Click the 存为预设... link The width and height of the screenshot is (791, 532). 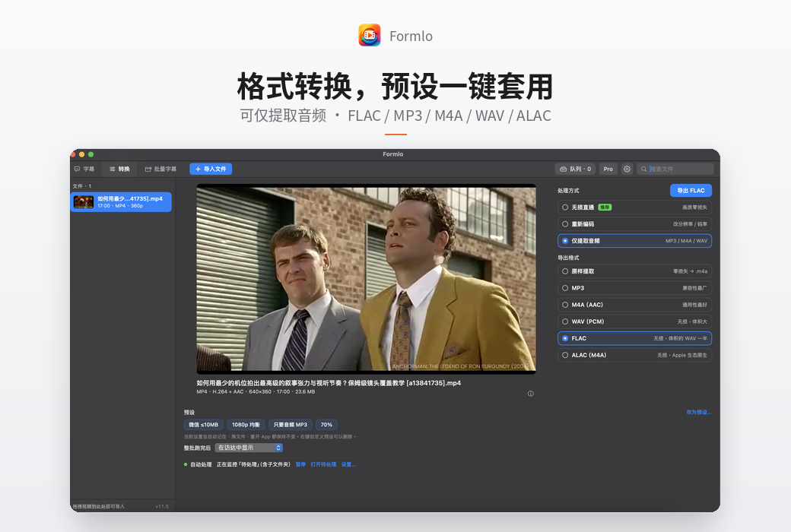coord(699,413)
